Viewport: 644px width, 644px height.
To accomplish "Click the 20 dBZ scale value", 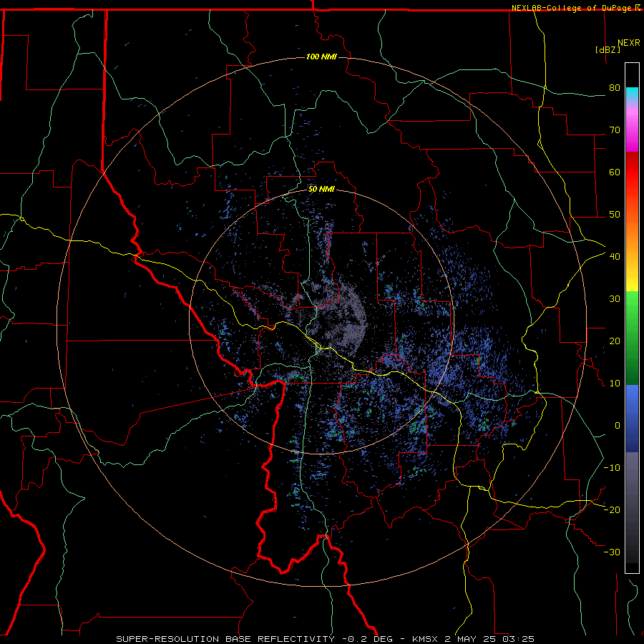I will pos(615,341).
